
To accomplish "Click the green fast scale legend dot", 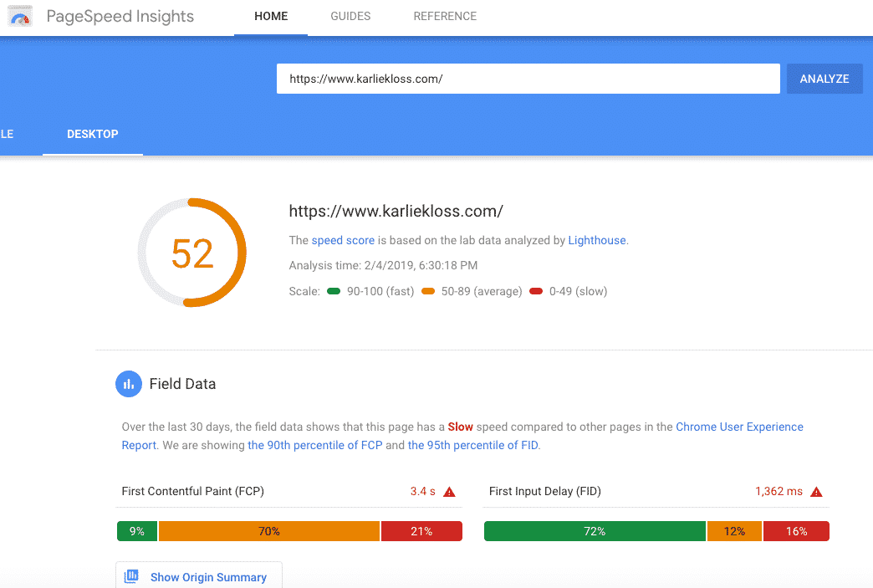I will tap(334, 291).
